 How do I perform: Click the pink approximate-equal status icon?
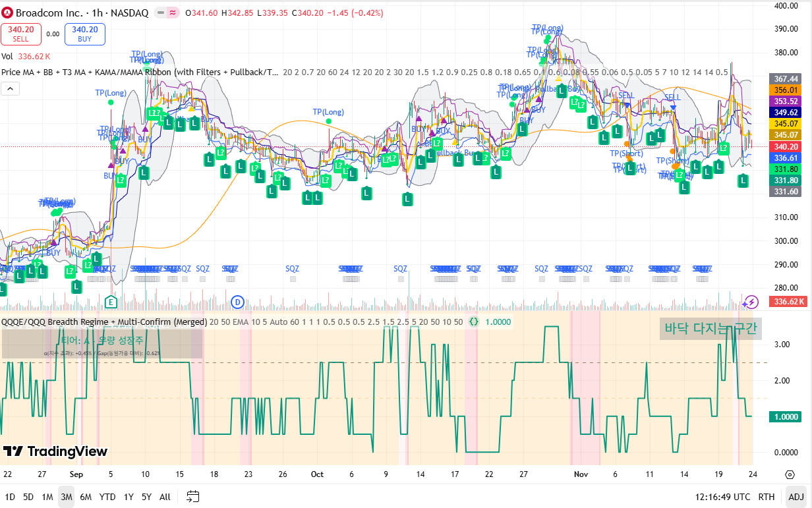[173, 13]
